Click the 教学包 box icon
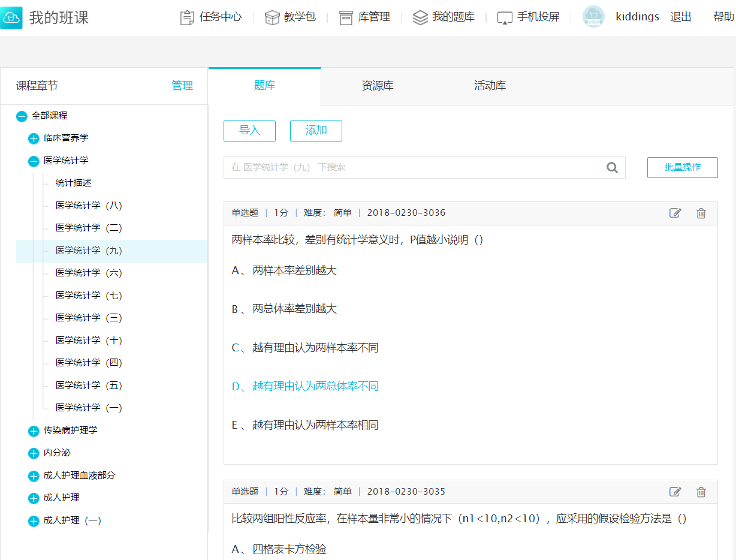The height and width of the screenshot is (560, 736). (272, 17)
